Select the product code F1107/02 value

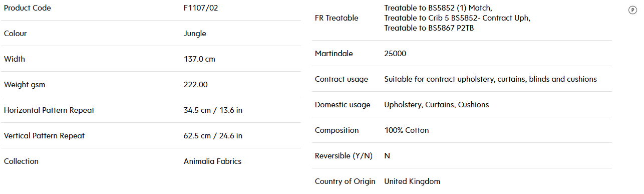pos(201,8)
